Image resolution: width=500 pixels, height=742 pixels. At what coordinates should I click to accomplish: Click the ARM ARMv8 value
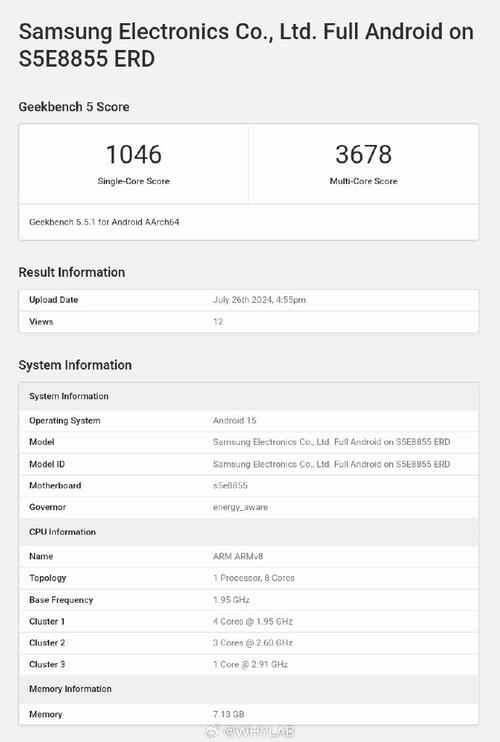click(238, 556)
